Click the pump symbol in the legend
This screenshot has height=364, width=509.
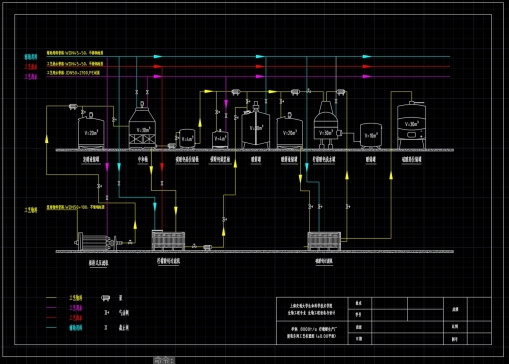click(x=105, y=298)
